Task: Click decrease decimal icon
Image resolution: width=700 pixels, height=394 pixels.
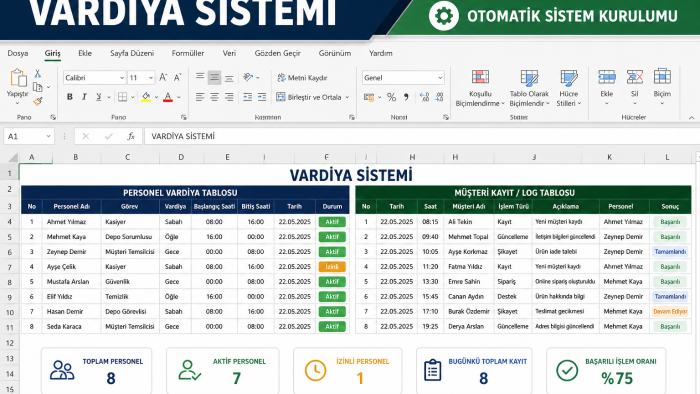Action: (x=439, y=97)
